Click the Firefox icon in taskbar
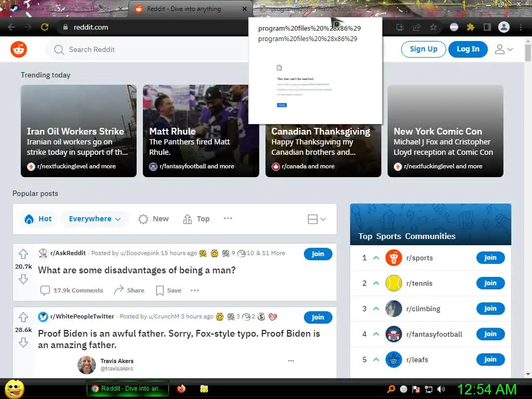Screen dimensions: 532x399 click(181, 389)
